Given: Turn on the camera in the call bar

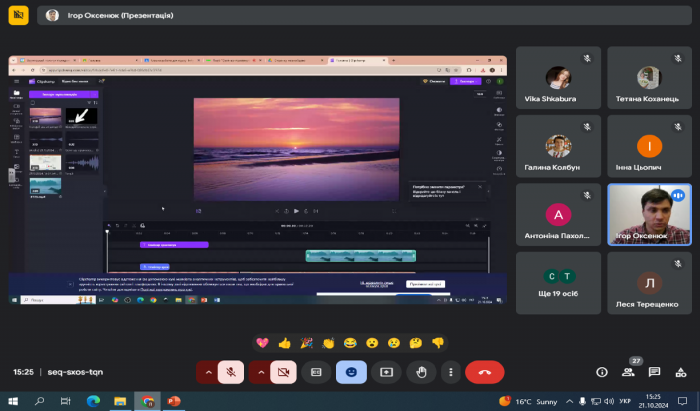Looking at the screenshot, I should point(285,371).
